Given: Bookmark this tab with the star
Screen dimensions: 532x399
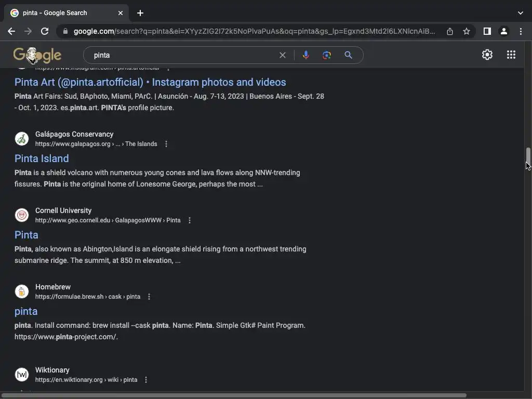Looking at the screenshot, I should (467, 31).
